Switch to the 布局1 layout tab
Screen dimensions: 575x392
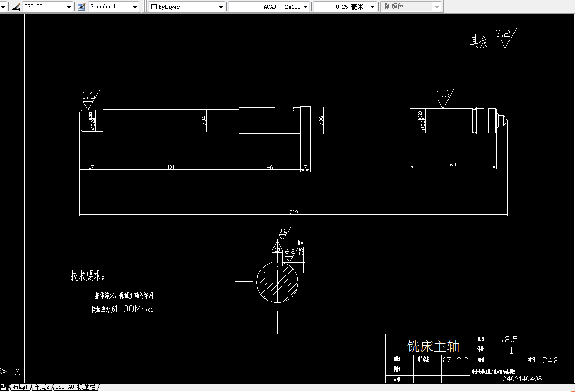tap(20, 387)
